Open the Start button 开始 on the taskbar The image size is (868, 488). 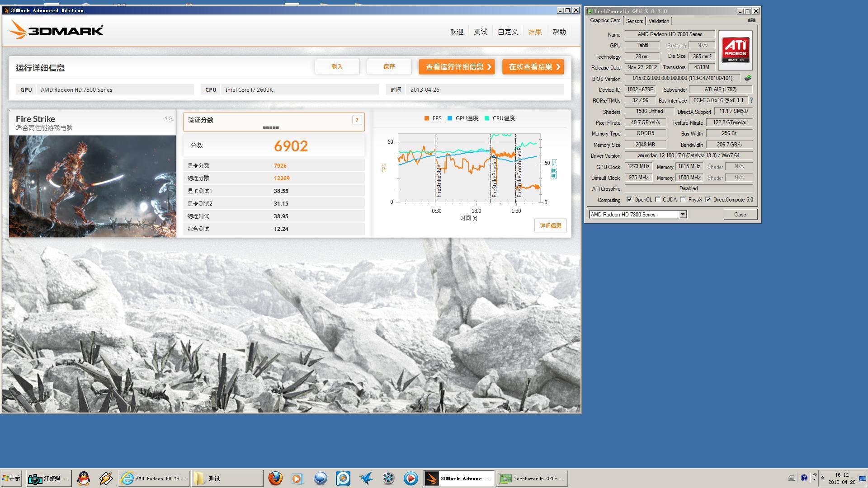point(12,478)
